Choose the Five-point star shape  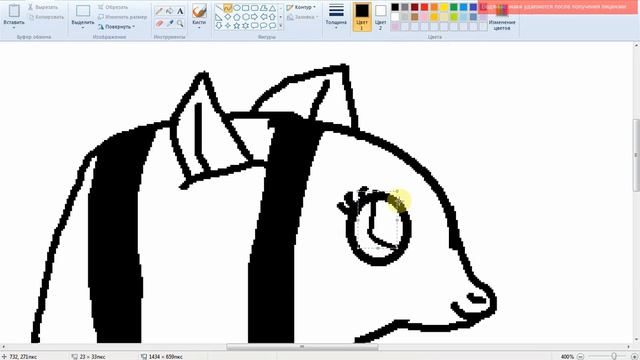pyautogui.click(x=237, y=25)
